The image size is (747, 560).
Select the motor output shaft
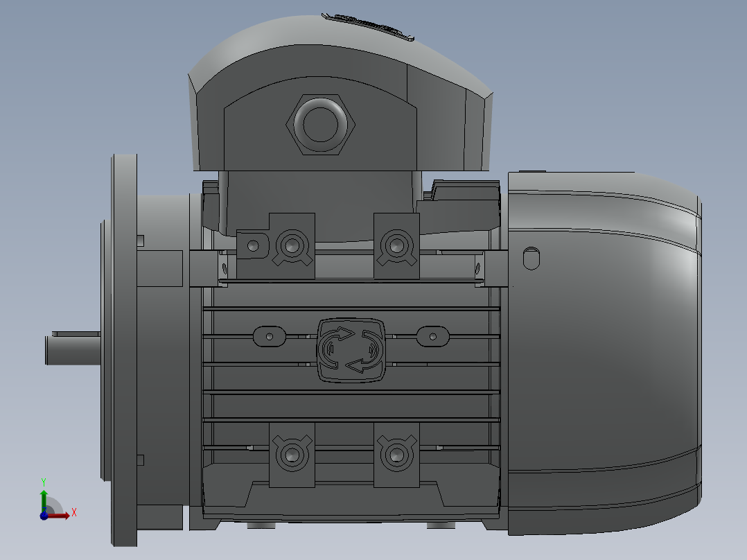(x=73, y=350)
